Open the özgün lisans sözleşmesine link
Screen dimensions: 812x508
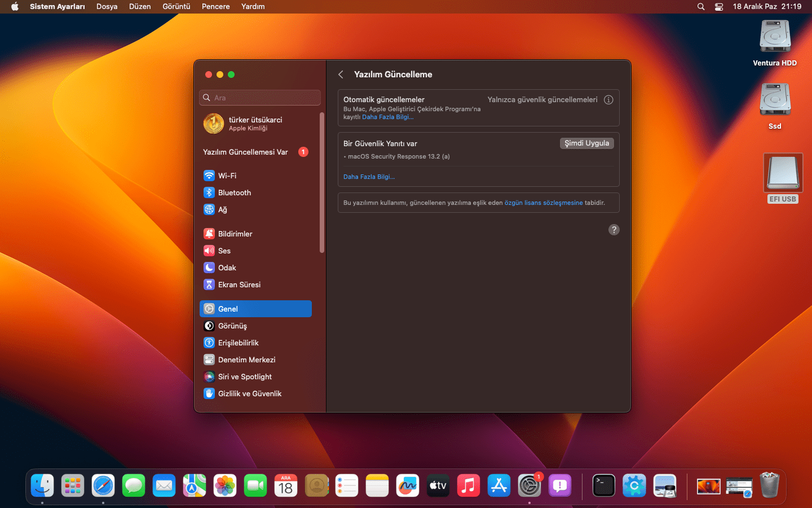[x=543, y=203]
